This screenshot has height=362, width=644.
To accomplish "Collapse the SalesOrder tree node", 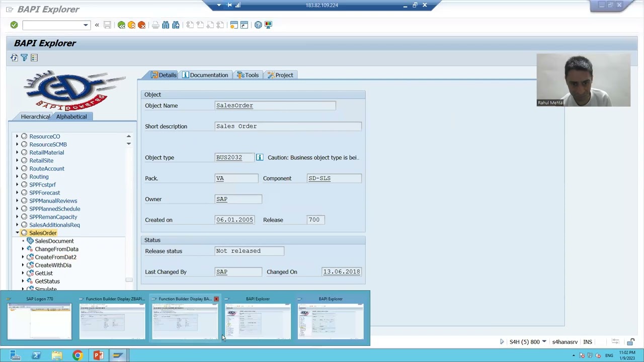I will point(17,233).
